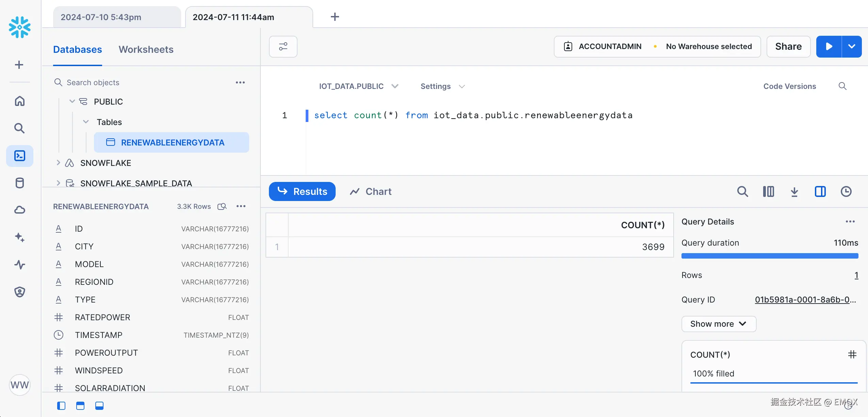868x417 pixels.
Task: Click the worksheet filters icon above the editor
Action: [x=283, y=46]
